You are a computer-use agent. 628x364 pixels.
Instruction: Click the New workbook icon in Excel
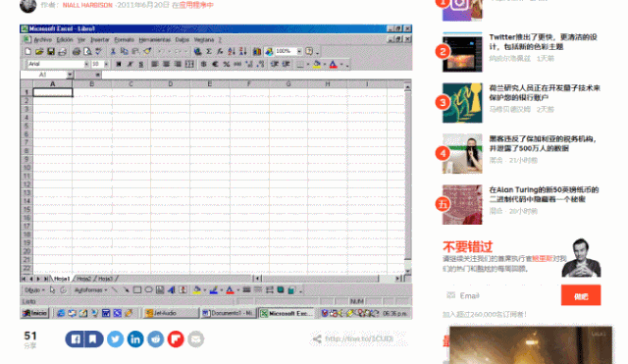pyautogui.click(x=27, y=51)
